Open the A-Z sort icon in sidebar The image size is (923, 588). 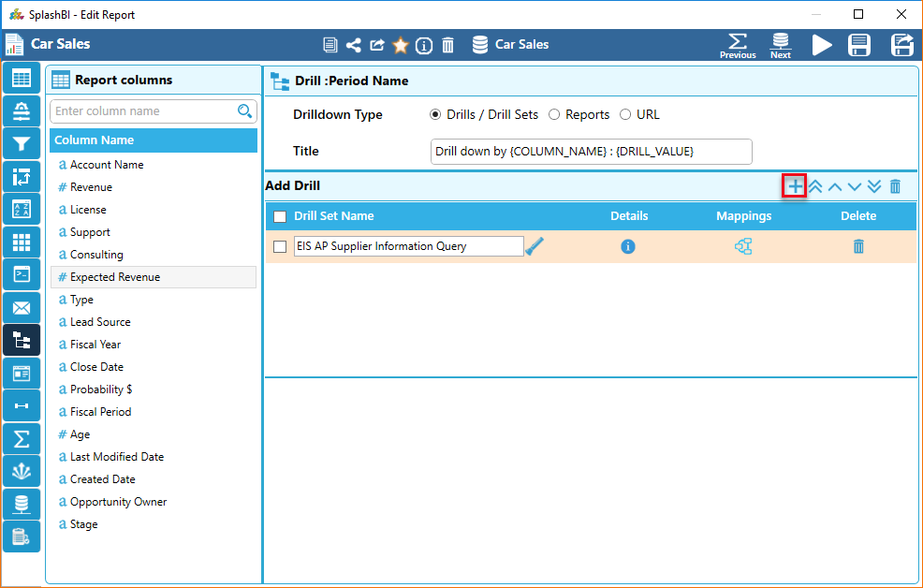point(22,209)
